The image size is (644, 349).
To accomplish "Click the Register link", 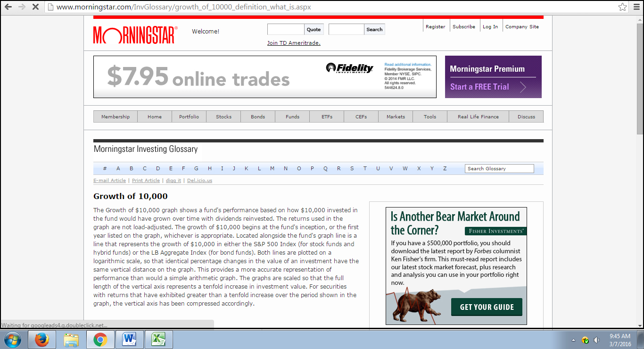I will pos(435,27).
